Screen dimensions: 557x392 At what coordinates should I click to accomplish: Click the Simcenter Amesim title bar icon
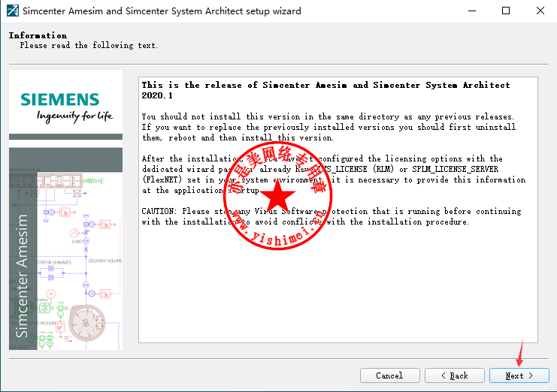click(13, 11)
